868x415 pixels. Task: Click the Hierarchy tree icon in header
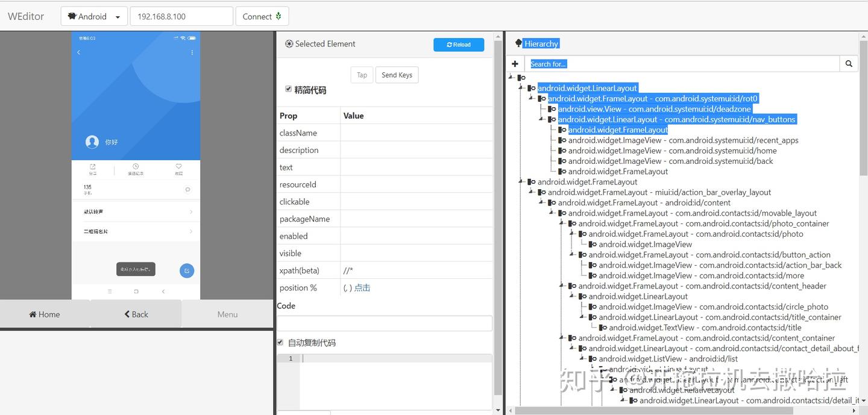click(518, 43)
